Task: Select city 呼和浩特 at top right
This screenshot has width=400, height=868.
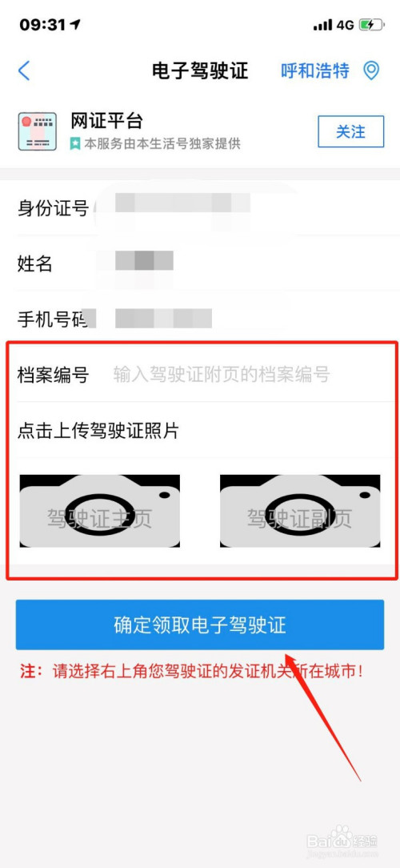Action: (x=315, y=70)
